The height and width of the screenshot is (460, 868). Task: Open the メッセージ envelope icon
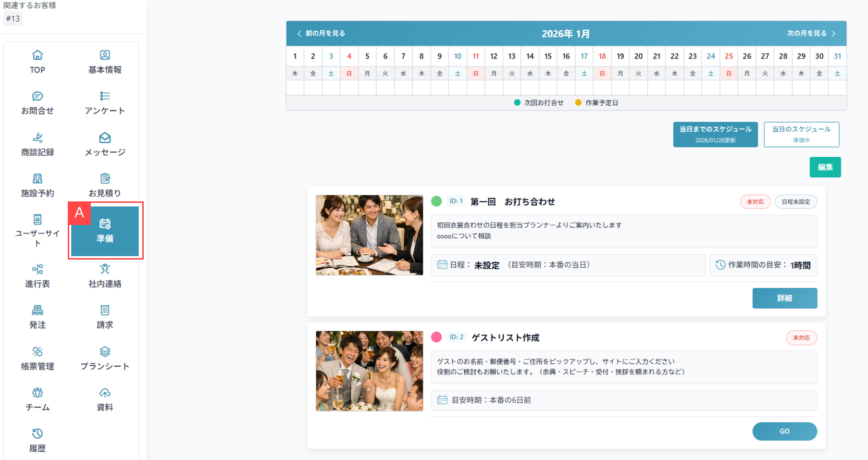pyautogui.click(x=105, y=138)
